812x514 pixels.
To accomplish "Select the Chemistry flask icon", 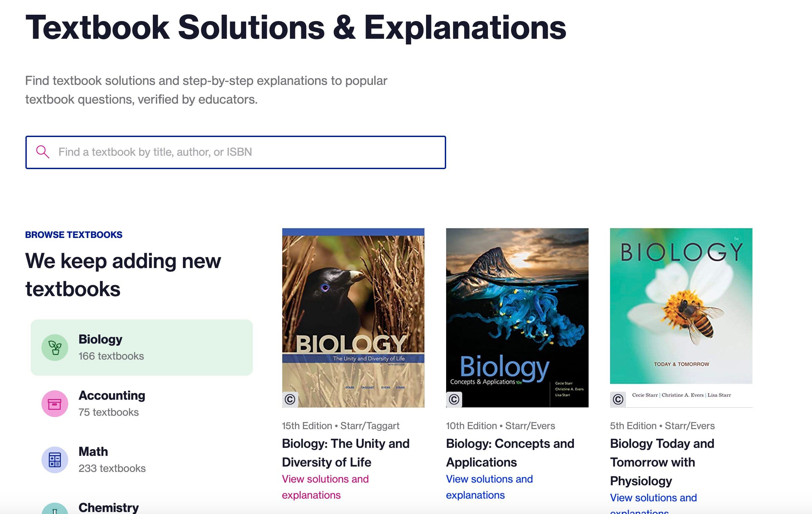I will [55, 509].
